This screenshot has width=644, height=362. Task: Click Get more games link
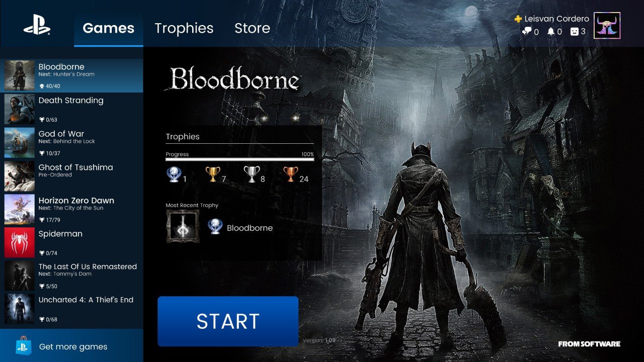tap(73, 346)
